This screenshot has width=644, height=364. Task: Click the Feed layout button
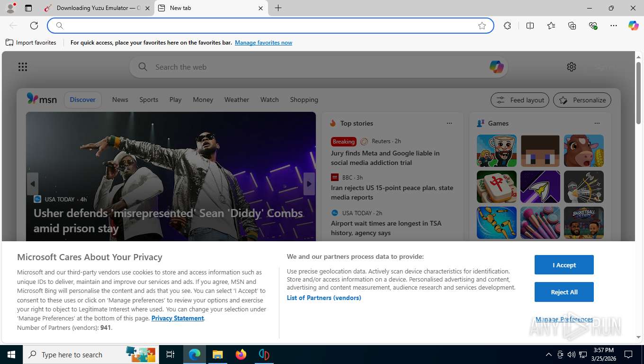(x=520, y=100)
